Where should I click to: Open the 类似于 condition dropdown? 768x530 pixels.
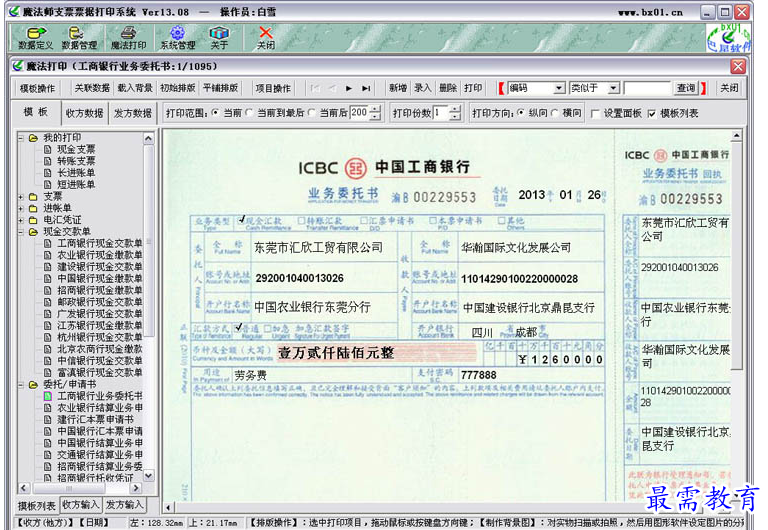(x=613, y=88)
